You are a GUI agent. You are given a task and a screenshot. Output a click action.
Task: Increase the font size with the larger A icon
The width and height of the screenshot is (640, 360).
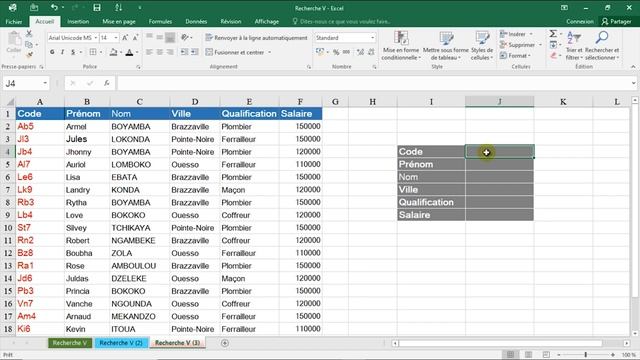(x=125, y=38)
